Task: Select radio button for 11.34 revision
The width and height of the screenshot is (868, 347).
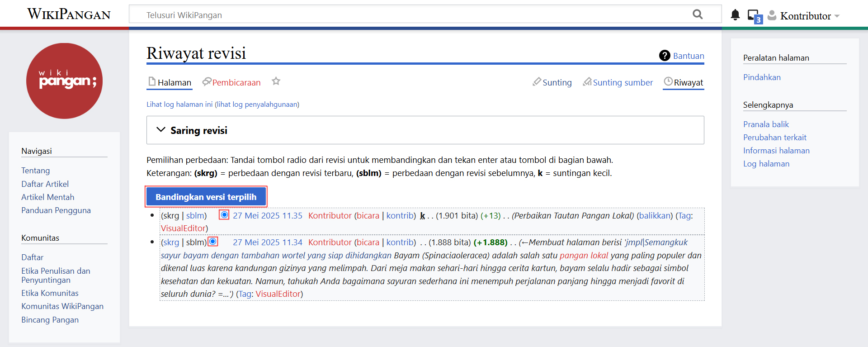Action: (213, 242)
